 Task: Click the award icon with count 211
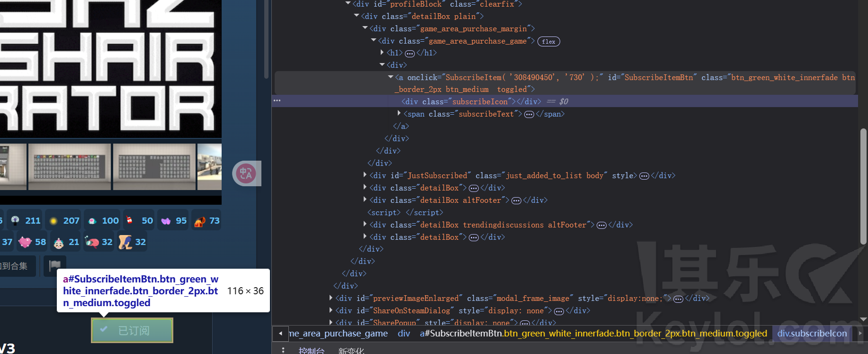[26, 220]
